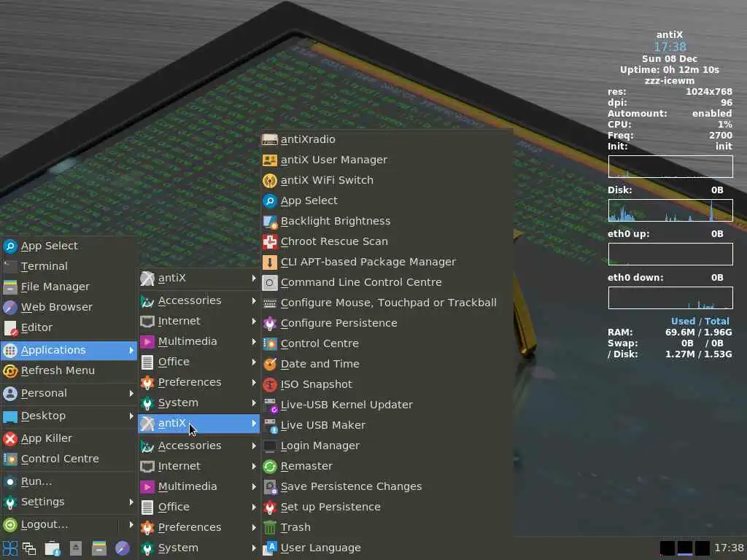The height and width of the screenshot is (560, 747).
Task: Open Date and Time settings
Action: tap(387, 365)
